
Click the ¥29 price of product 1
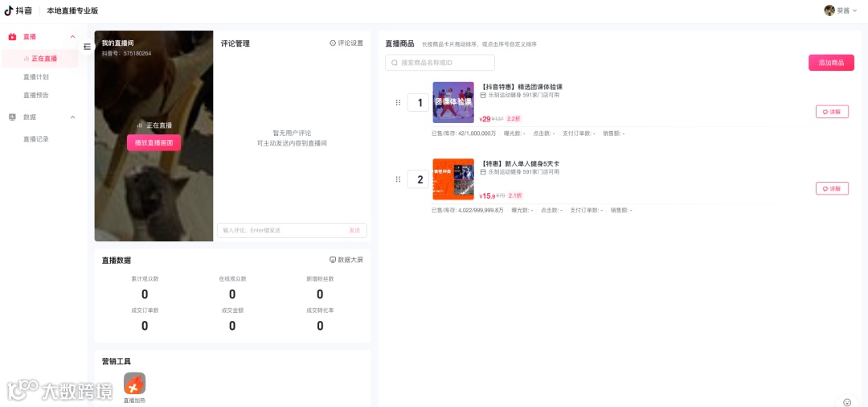[485, 118]
